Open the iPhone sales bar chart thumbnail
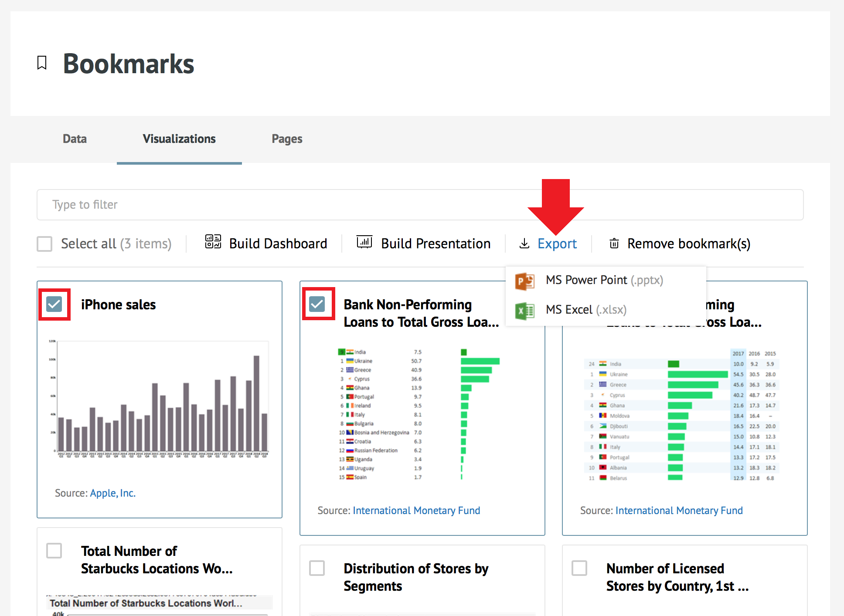This screenshot has width=844, height=616. click(x=160, y=399)
